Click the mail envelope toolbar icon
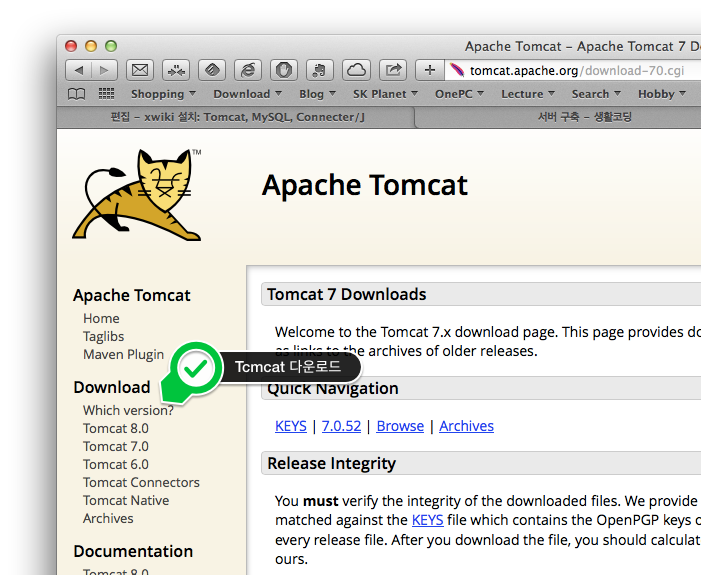Screen dimensions: 701x575 click(x=140, y=70)
